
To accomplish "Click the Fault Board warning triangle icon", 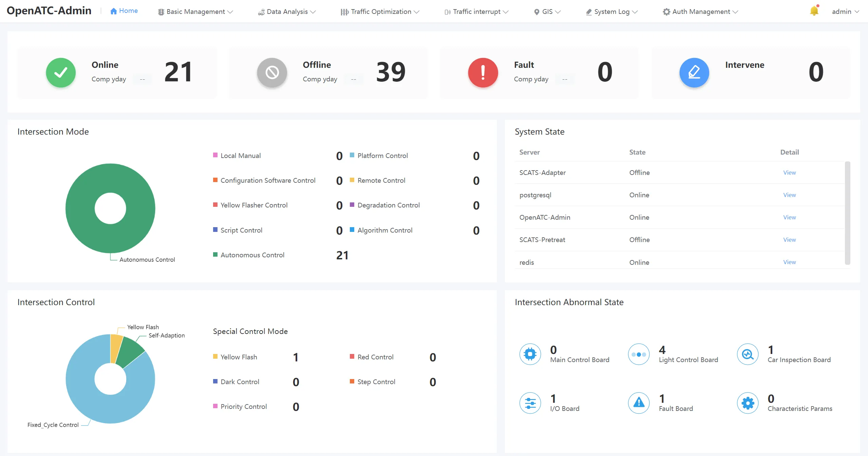I will pos(639,403).
